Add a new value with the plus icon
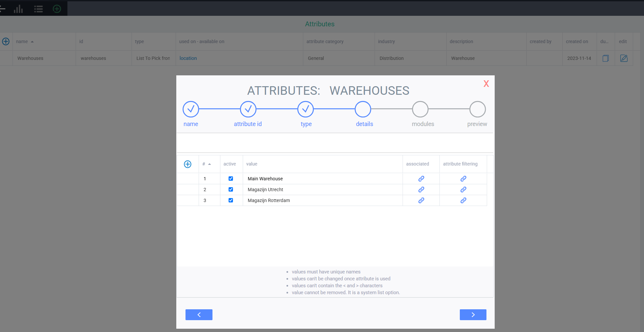644x332 pixels. click(x=187, y=164)
